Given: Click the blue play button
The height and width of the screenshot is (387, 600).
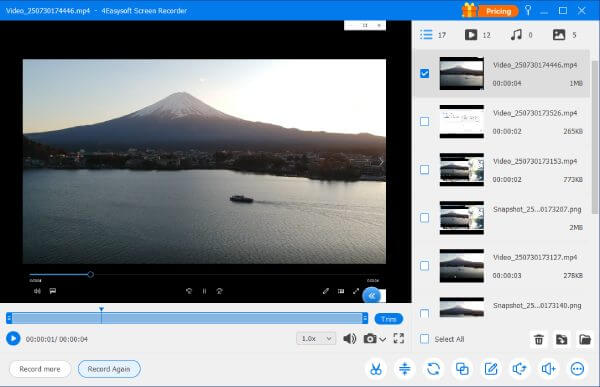Looking at the screenshot, I should point(13,338).
